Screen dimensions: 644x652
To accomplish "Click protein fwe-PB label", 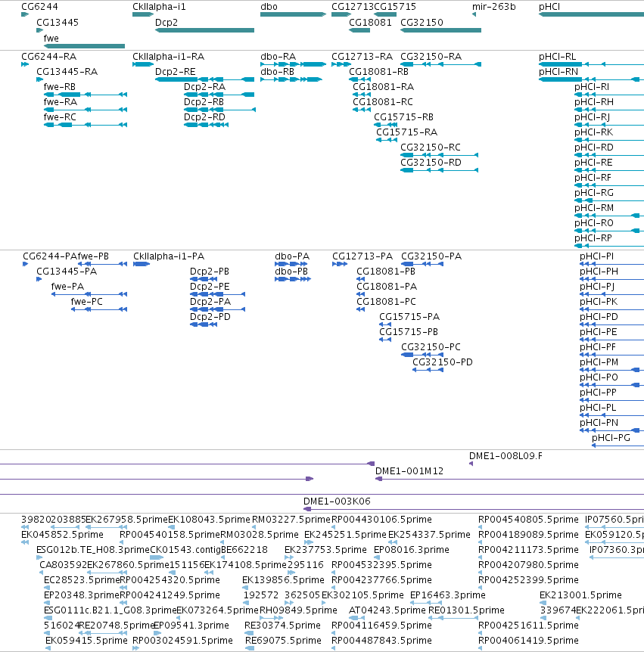I will 93,256.
